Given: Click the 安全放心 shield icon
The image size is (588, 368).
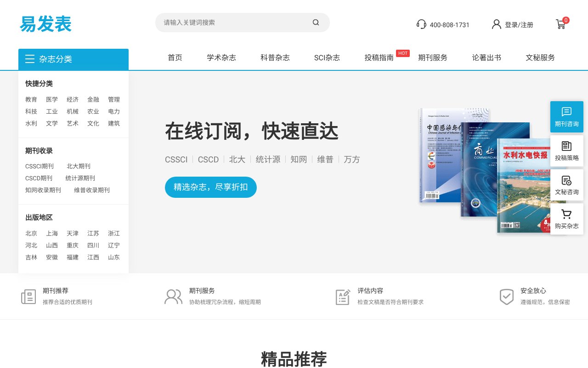Looking at the screenshot, I should pyautogui.click(x=507, y=297).
